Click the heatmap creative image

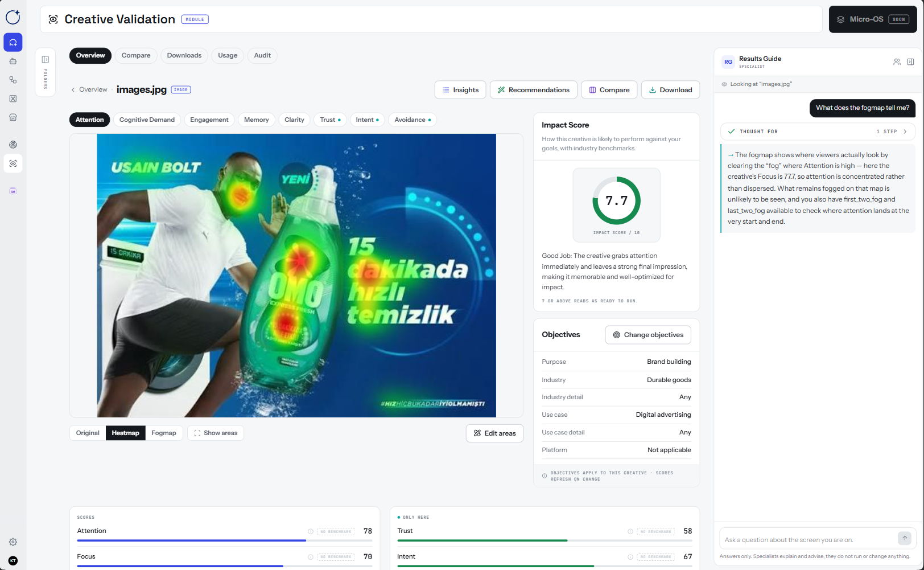tap(296, 276)
